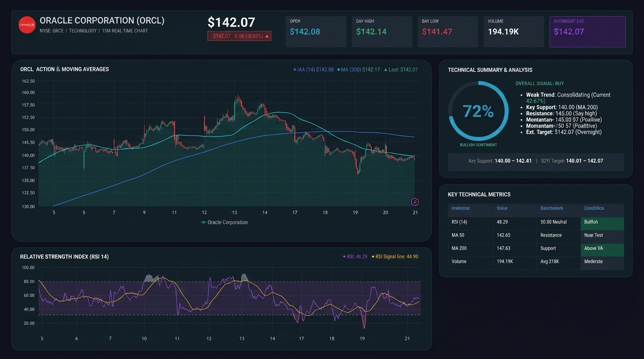This screenshot has width=644, height=359.
Task: Toggle the IAA (14) legend entry
Action: click(x=314, y=70)
